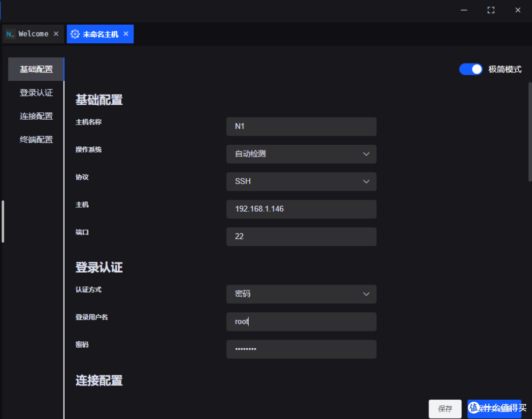Click the form's vertical scrollbar on the right
532x419 pixels.
(x=530, y=132)
